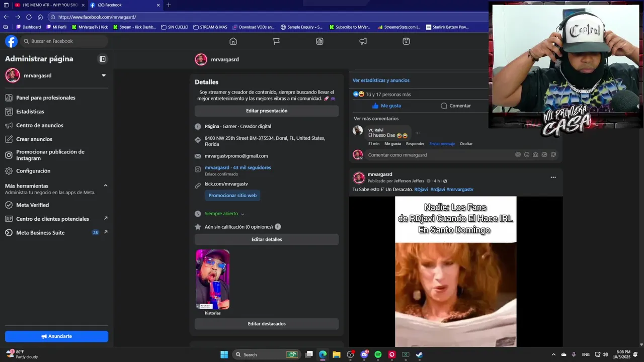Viewport: 644px width, 362px height.
Task: Reload the page with refresh icon
Action: click(x=29, y=17)
